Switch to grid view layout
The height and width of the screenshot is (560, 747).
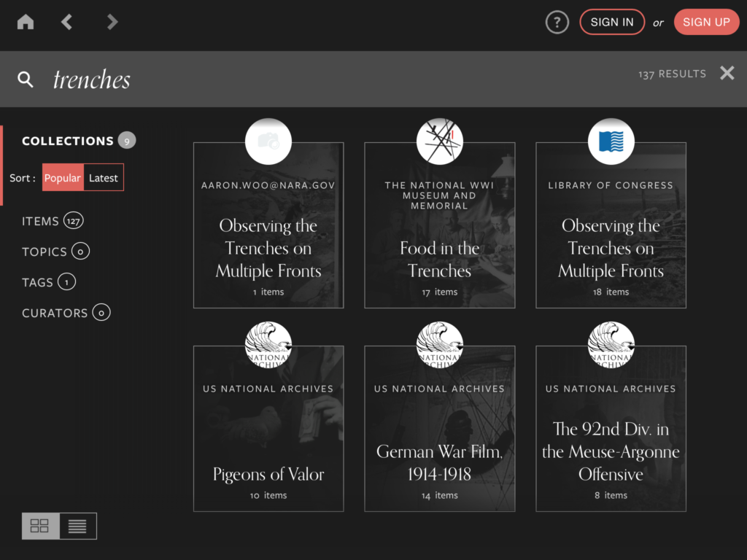click(x=40, y=526)
